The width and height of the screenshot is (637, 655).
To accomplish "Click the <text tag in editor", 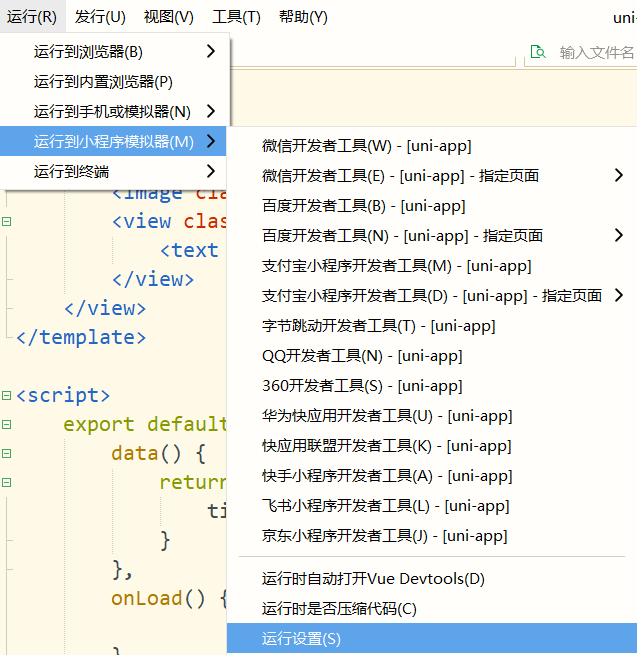I will (189, 250).
